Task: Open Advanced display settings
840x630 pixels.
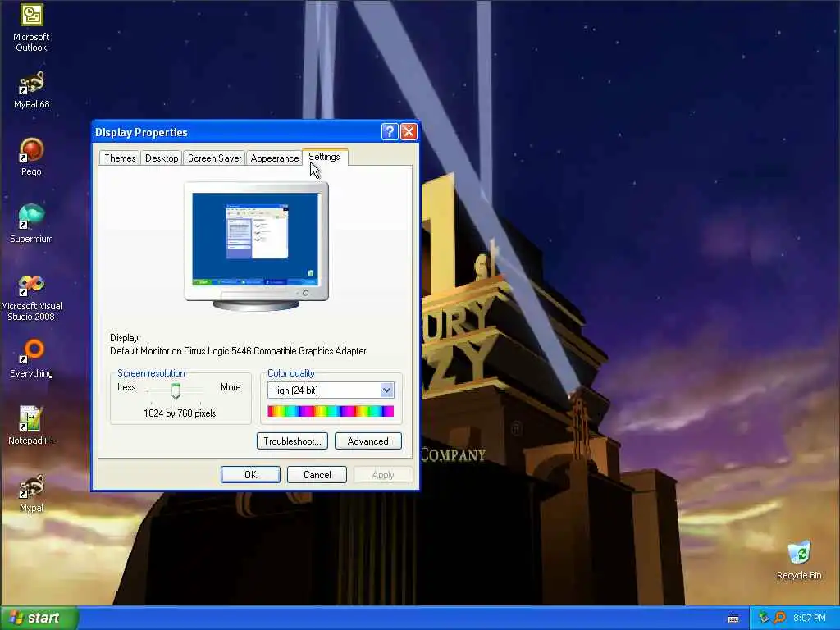Action: pos(368,441)
